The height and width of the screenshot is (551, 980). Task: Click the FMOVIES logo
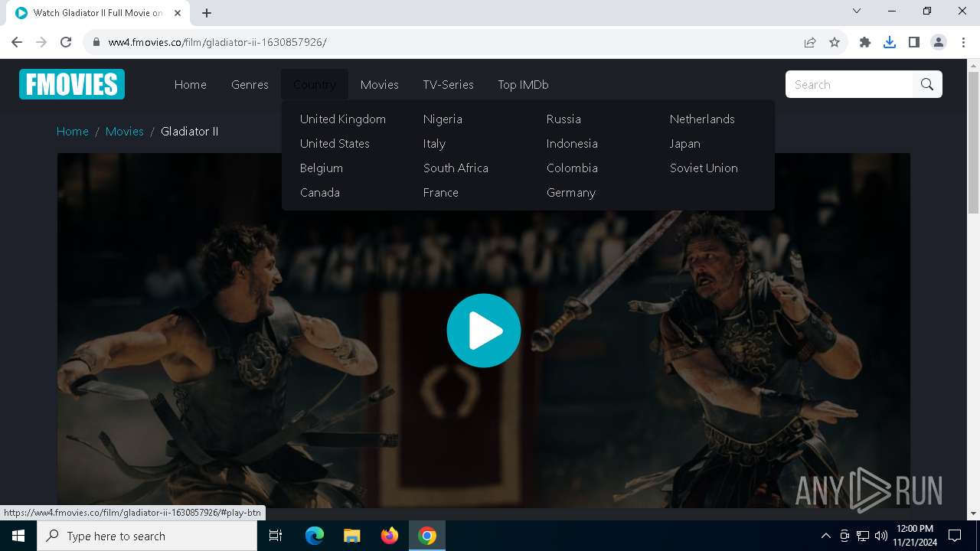(72, 84)
